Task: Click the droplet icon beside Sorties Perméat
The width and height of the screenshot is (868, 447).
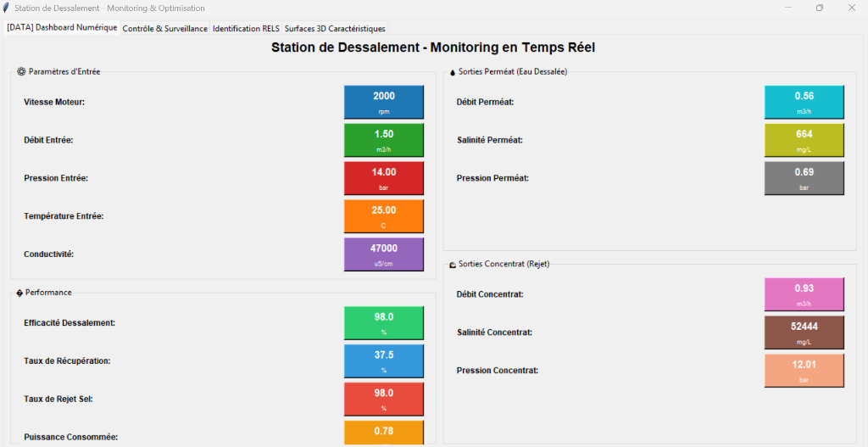Action: pyautogui.click(x=453, y=72)
